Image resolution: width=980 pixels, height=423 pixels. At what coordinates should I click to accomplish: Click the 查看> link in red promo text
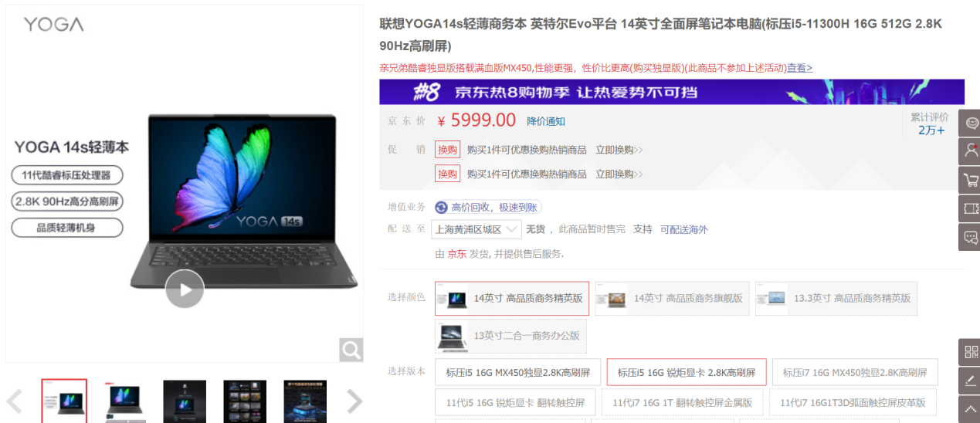point(799,68)
